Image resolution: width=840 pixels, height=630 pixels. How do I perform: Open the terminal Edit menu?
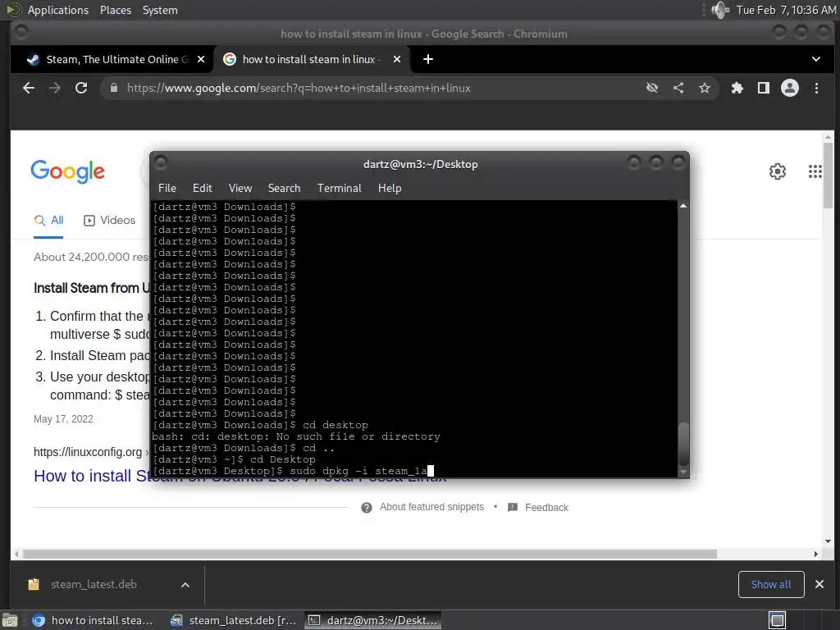click(x=203, y=188)
